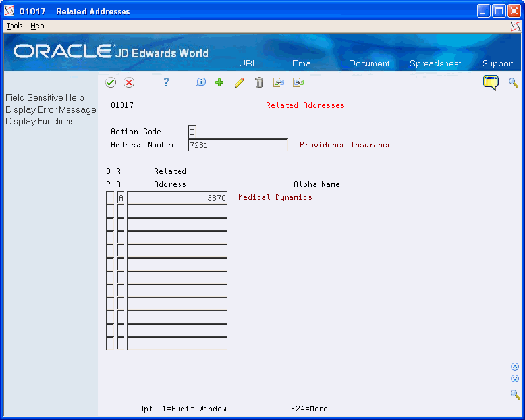
Task: Click the Medical Dynamics alpha name
Action: click(x=275, y=197)
